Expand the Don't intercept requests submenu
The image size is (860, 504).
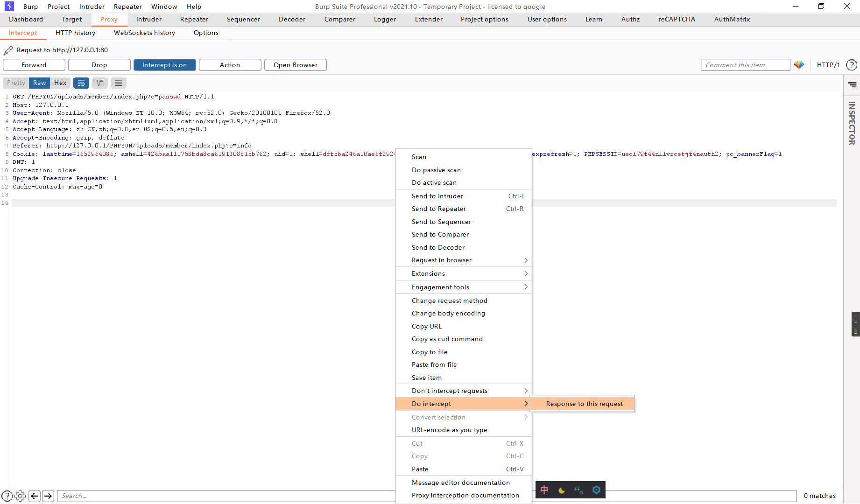click(x=464, y=391)
